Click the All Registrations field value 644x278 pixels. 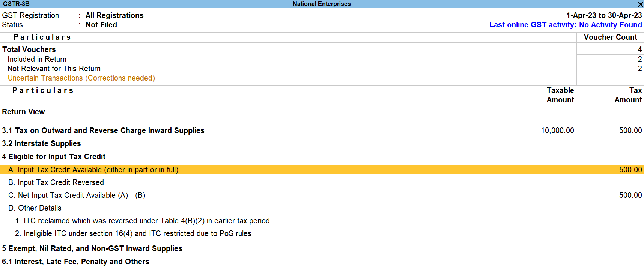pos(114,15)
